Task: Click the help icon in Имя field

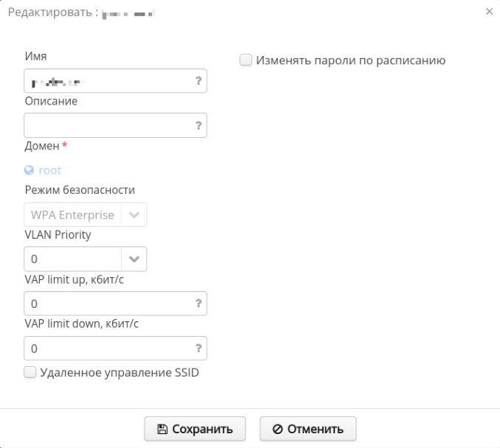Action: (198, 81)
